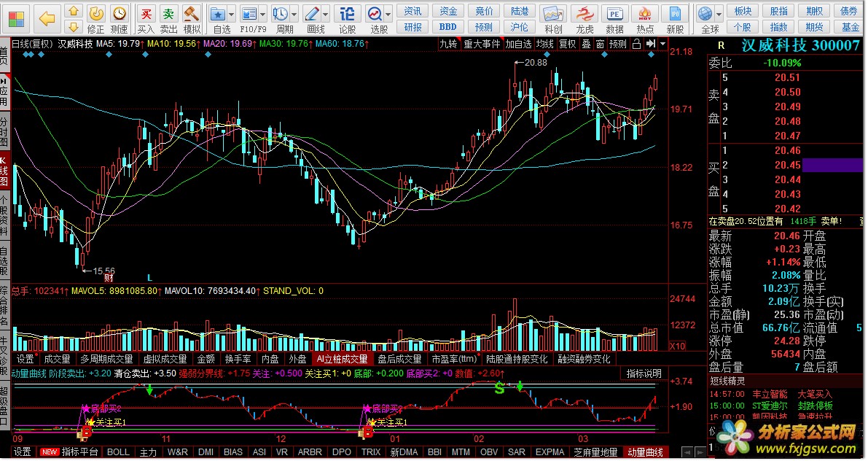Image resolution: width=868 pixels, height=461 pixels.
Task: Open the 基金 funds button
Action: click(851, 26)
